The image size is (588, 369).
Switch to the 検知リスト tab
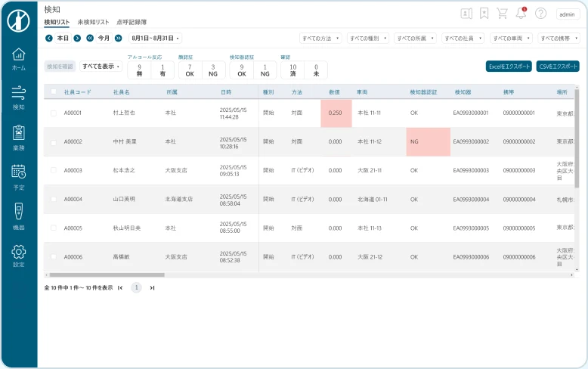click(x=57, y=22)
